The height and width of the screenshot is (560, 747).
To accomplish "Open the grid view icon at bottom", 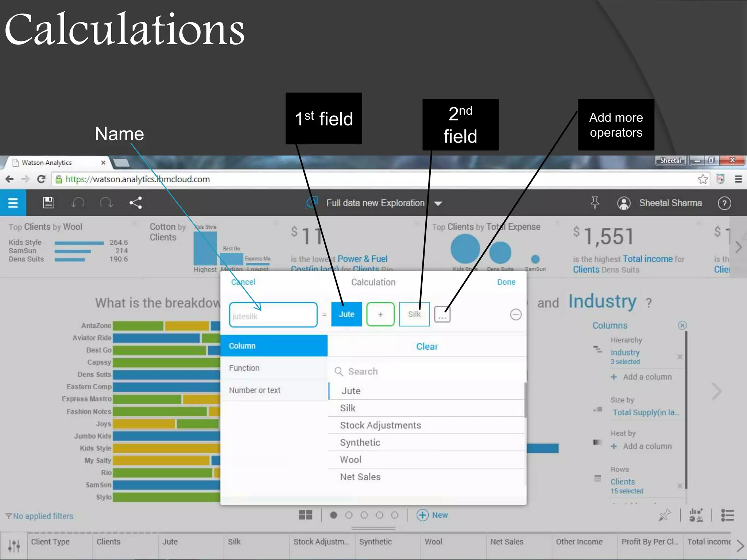I will pyautogui.click(x=305, y=515).
